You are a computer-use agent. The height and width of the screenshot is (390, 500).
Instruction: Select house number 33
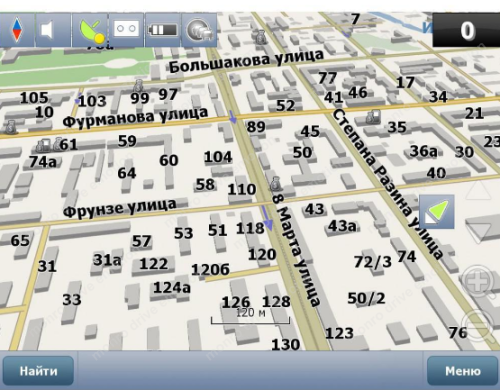tap(72, 299)
